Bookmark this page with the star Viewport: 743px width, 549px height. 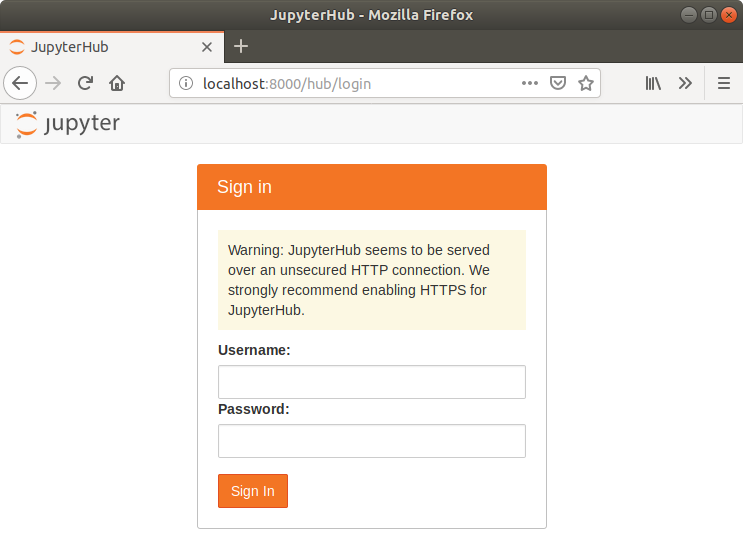586,83
